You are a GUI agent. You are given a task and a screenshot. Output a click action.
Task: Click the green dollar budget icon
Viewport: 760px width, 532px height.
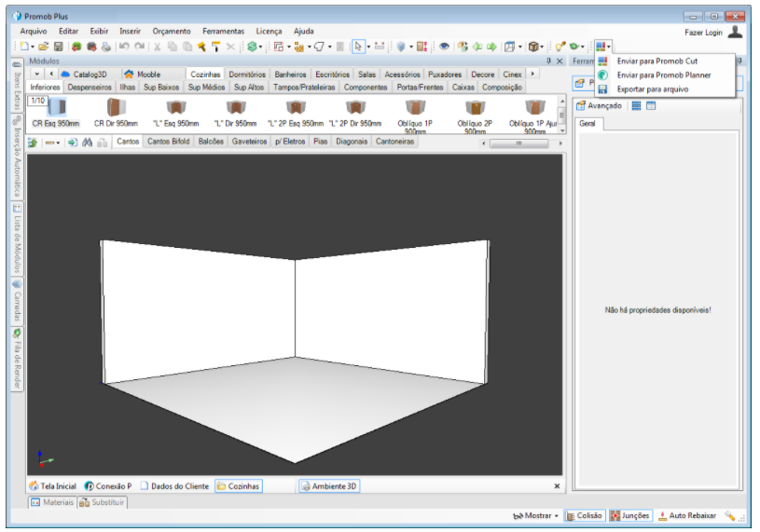pos(252,47)
